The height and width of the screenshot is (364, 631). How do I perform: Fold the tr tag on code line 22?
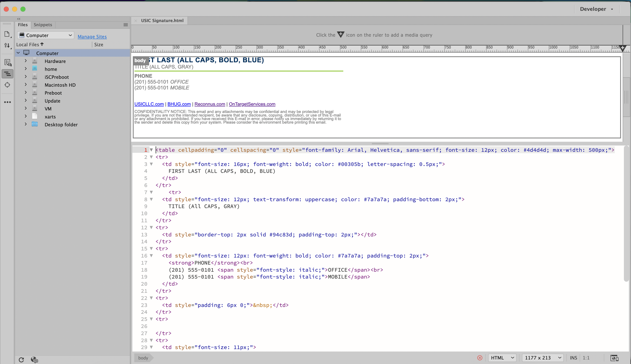tap(151, 298)
